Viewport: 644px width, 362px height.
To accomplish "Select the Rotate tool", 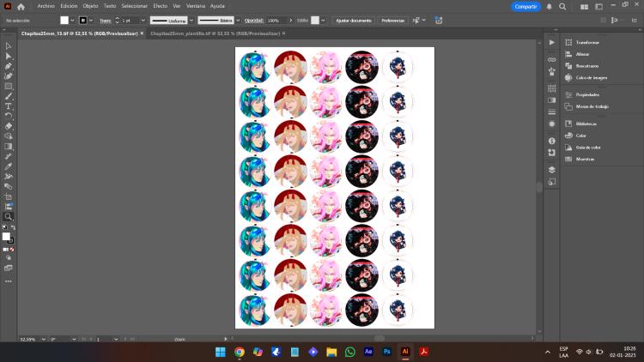I will pos(9,116).
